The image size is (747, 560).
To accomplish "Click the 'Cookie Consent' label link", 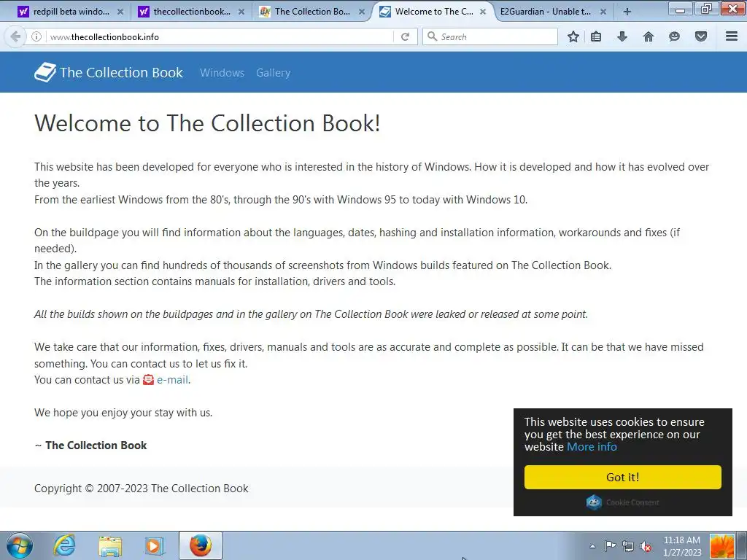I will pos(632,502).
